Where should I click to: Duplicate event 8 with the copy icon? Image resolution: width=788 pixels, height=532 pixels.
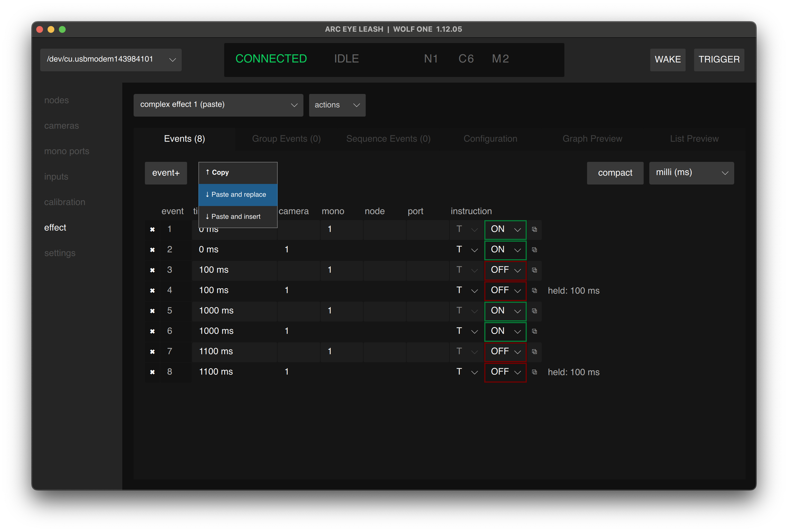pyautogui.click(x=535, y=372)
